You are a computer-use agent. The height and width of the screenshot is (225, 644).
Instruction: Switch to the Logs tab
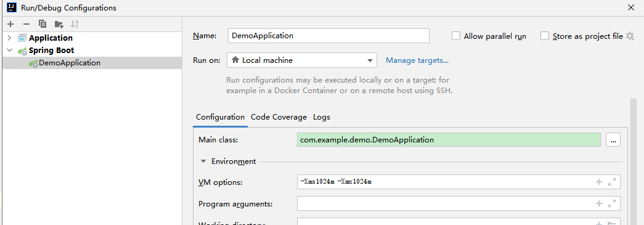pyautogui.click(x=322, y=117)
